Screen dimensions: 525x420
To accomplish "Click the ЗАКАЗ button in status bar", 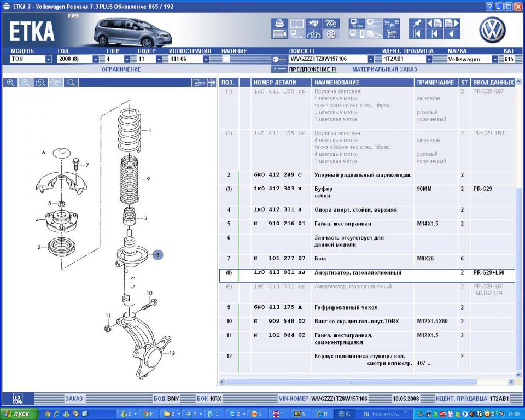I will point(74,399).
